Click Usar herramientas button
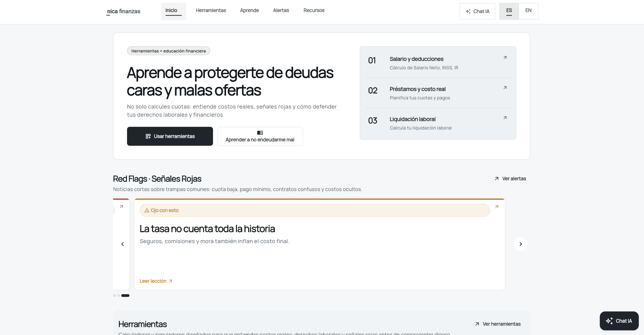The image size is (644, 335). [x=170, y=136]
